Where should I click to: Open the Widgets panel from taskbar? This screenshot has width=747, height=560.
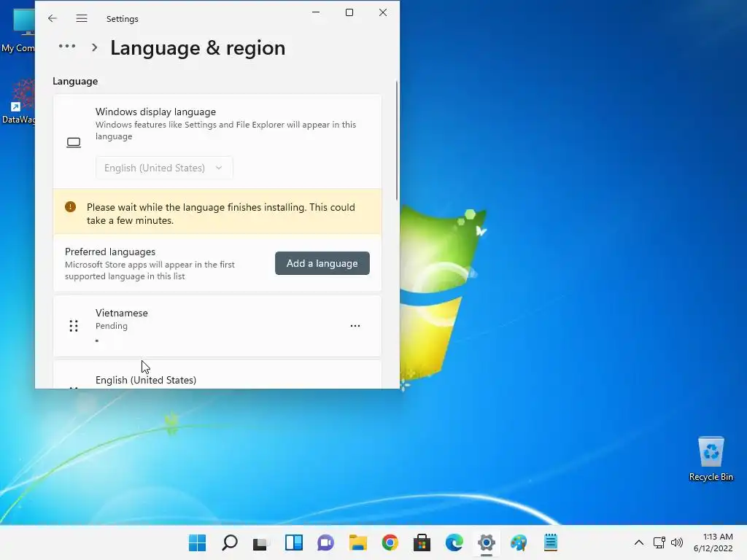pyautogui.click(x=293, y=542)
